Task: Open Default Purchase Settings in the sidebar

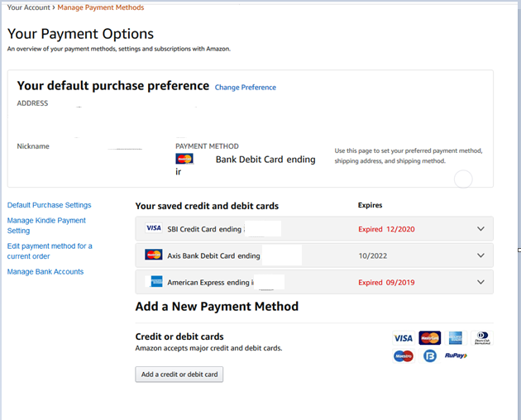Action: point(49,205)
